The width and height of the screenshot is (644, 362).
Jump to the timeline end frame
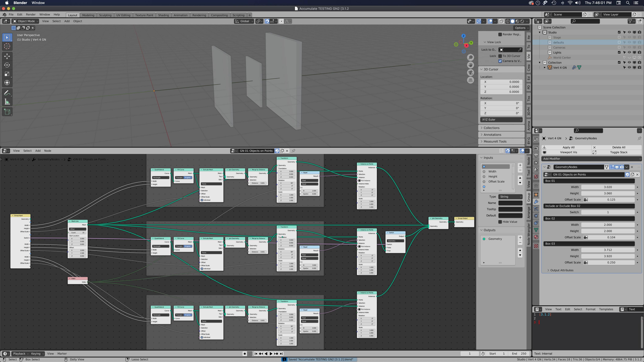pos(281,354)
